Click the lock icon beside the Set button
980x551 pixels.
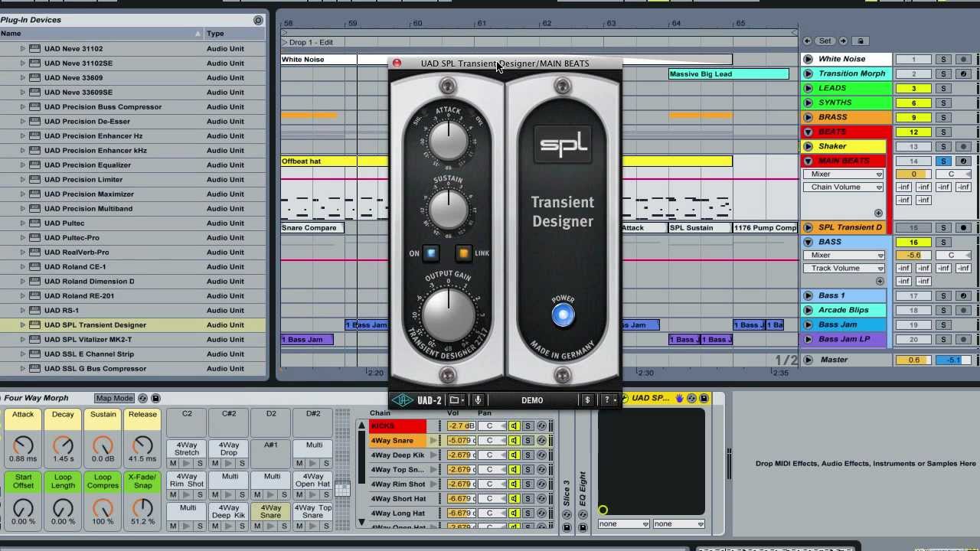point(860,41)
